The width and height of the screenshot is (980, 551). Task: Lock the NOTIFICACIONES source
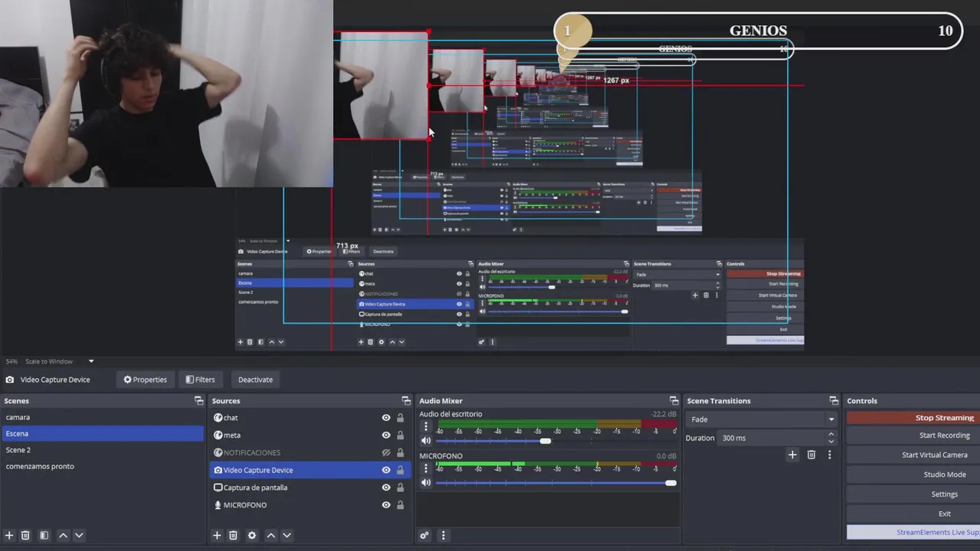pyautogui.click(x=400, y=453)
